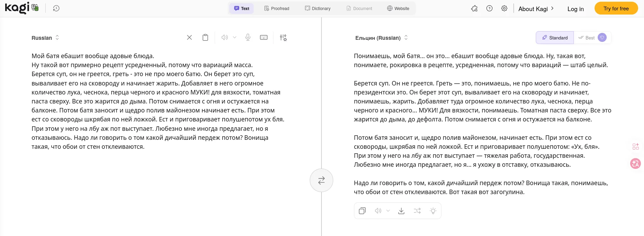Open the virtual keyboard icon
644x236 pixels.
point(264,37)
